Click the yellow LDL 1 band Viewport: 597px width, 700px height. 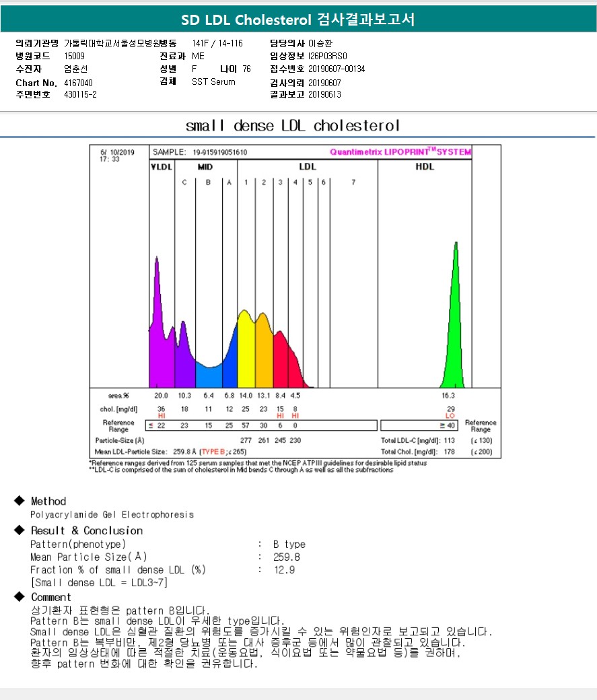tap(246, 351)
